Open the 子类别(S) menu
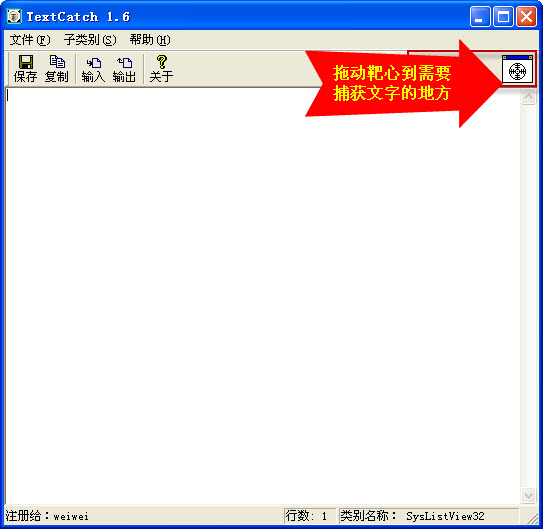Screen dimensions: 543x529 (90, 40)
